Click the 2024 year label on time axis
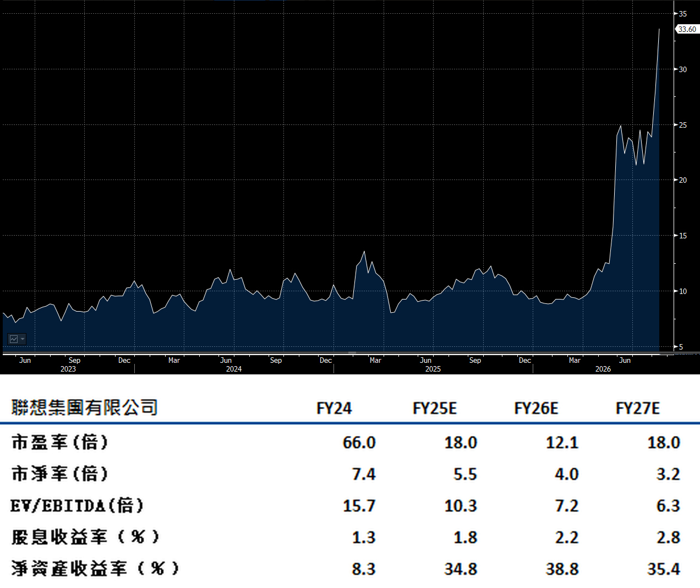Screen dimensions: 700x588 [234, 369]
